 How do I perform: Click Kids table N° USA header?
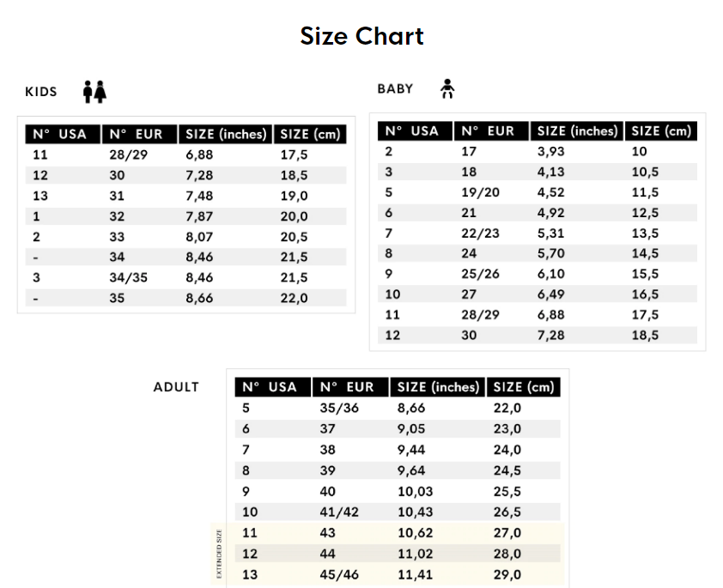click(x=60, y=134)
